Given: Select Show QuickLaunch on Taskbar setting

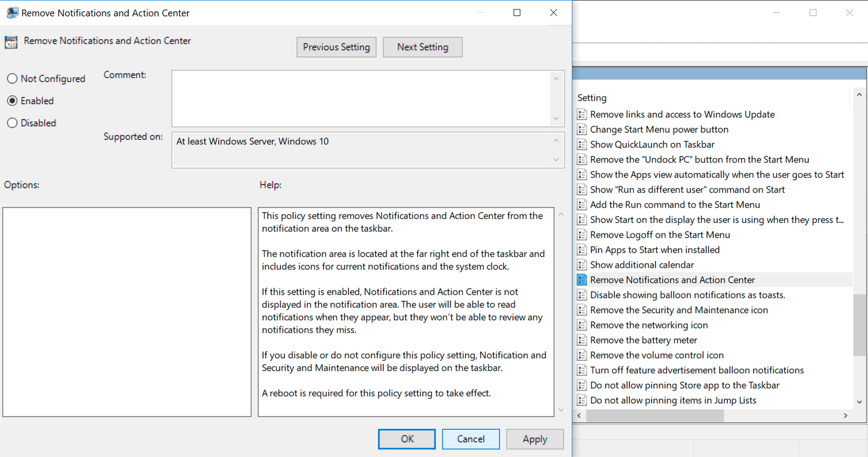Looking at the screenshot, I should 652,144.
